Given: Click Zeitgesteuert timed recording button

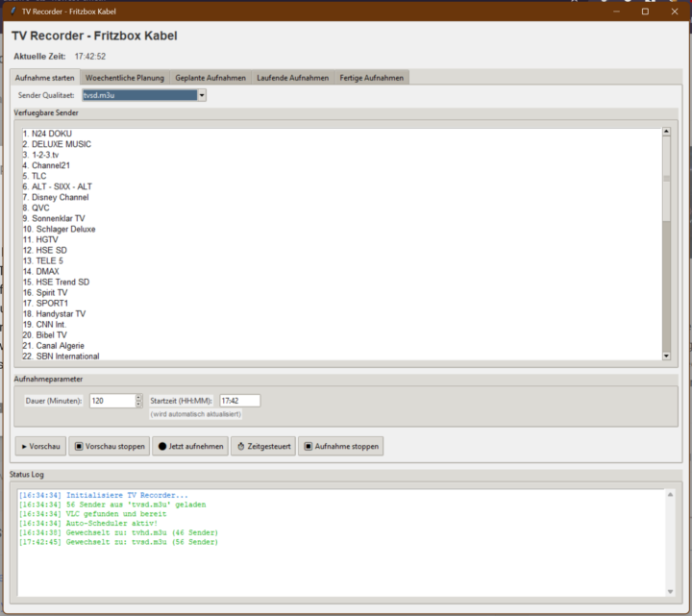Looking at the screenshot, I should pyautogui.click(x=263, y=446).
